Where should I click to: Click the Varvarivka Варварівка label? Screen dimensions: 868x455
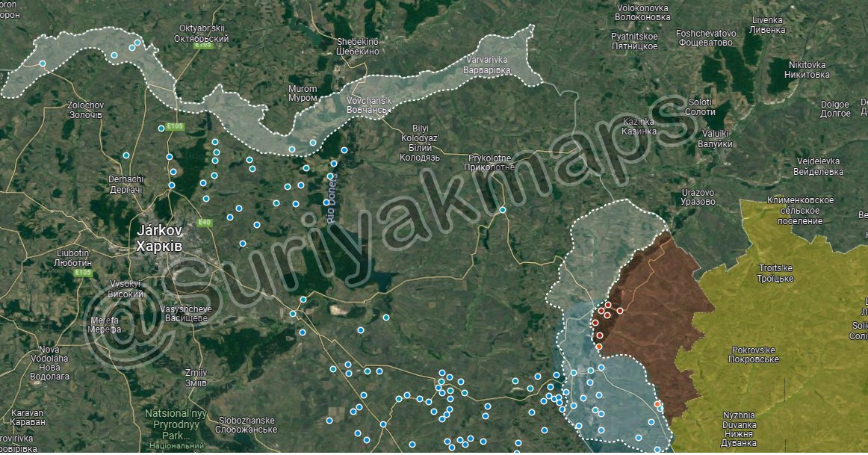486,65
